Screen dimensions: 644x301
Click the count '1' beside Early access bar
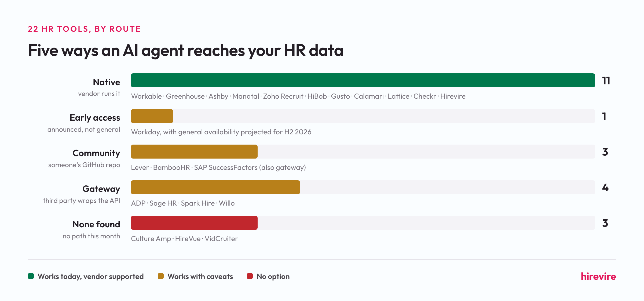pos(604,116)
